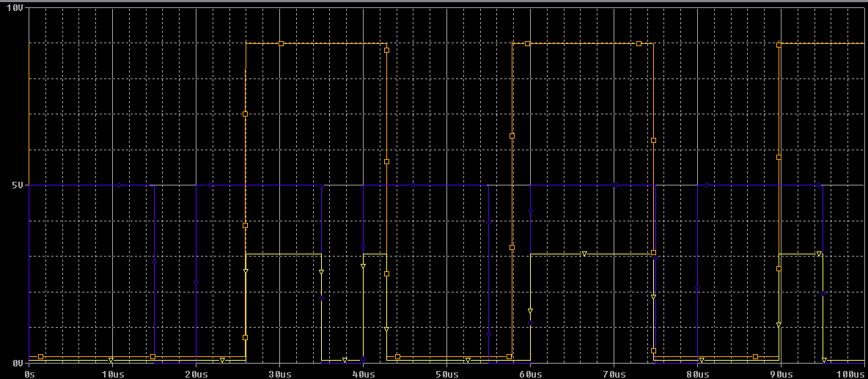Screen dimensions: 868x379
Task: Select the 100us time axis label
Action: 851,374
